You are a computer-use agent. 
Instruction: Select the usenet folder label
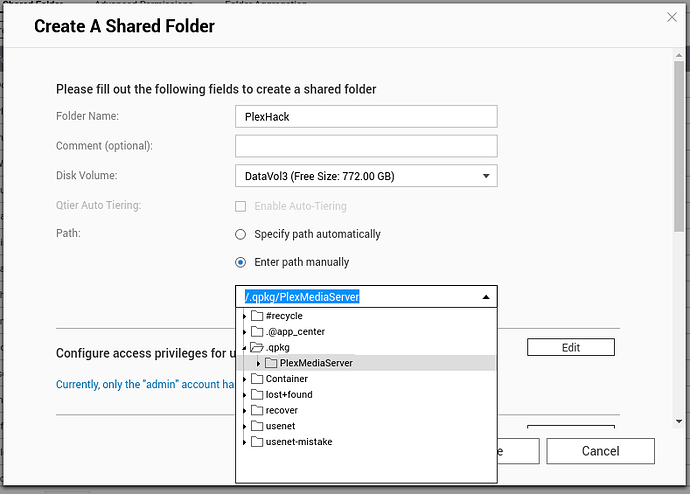(280, 426)
